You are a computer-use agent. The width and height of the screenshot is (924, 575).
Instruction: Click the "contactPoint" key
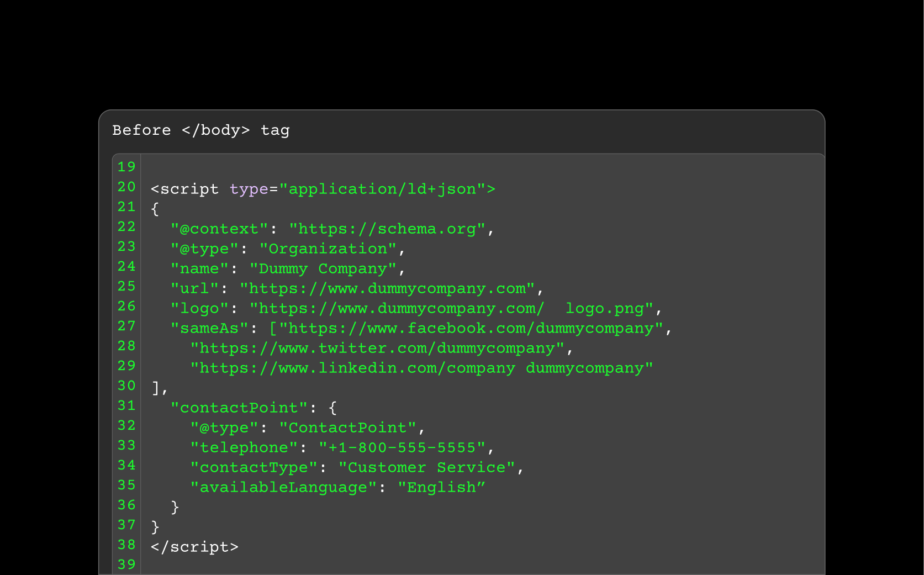[239, 408]
